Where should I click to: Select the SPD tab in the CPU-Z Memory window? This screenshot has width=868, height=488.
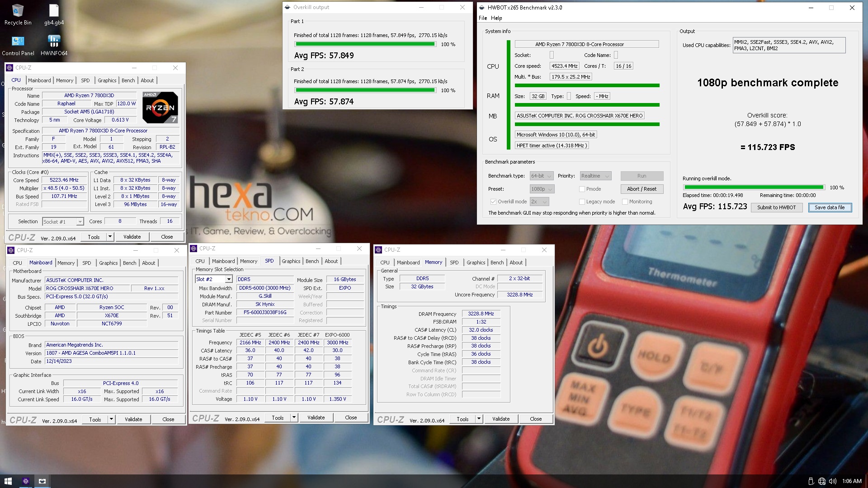454,263
